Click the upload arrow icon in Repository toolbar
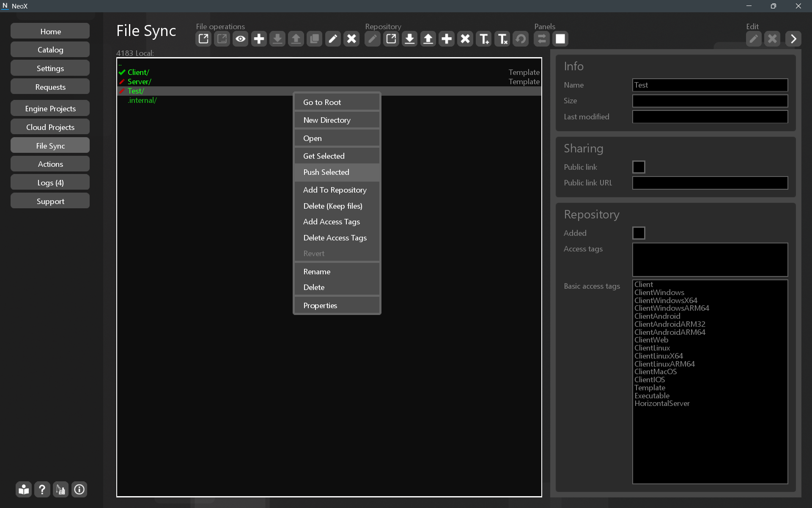Viewport: 812px width, 508px height. [x=428, y=39]
